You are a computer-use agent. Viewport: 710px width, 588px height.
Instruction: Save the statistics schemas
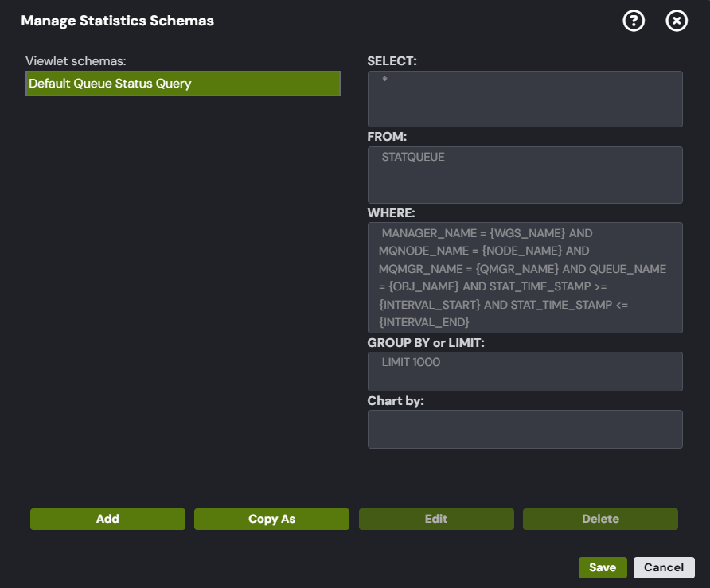(603, 567)
